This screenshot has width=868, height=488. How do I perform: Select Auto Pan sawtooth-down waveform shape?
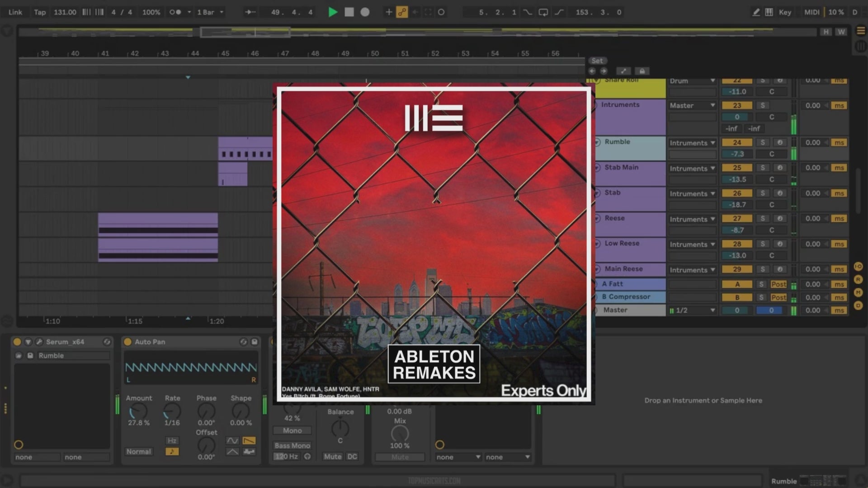tap(249, 441)
